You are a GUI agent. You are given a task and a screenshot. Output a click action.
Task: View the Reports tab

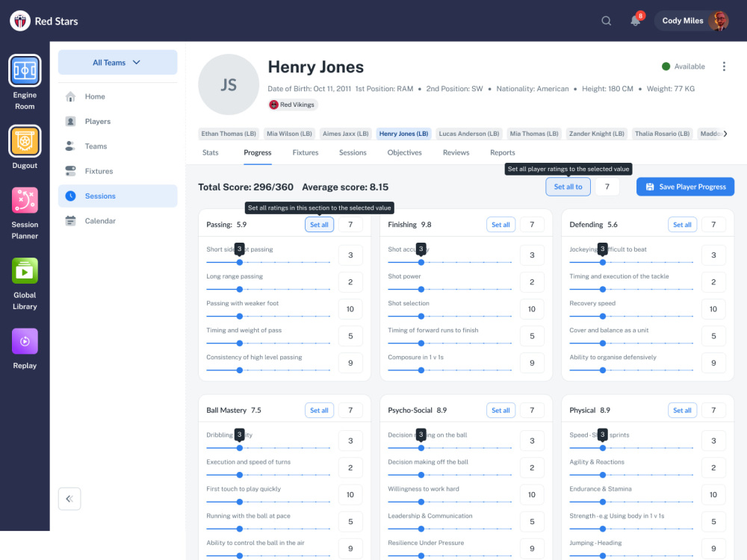(x=503, y=152)
